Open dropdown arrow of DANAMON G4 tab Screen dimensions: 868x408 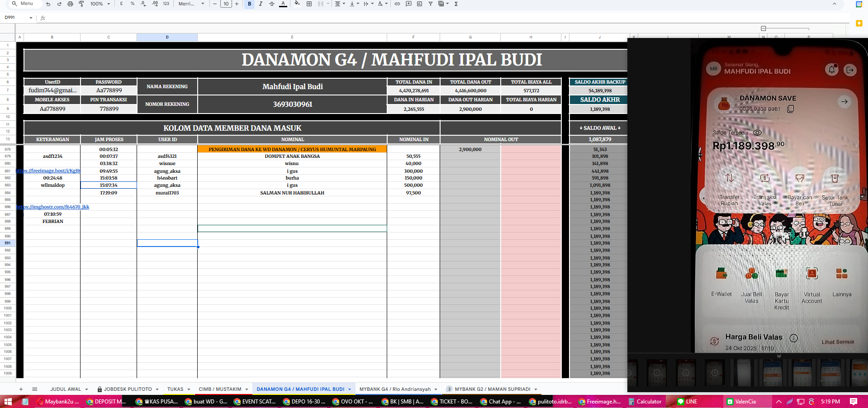(x=350, y=389)
